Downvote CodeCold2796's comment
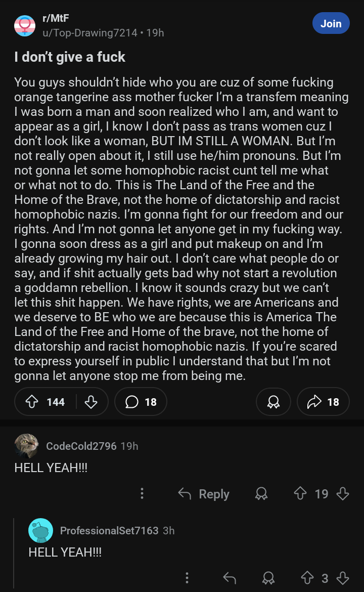 tap(343, 494)
